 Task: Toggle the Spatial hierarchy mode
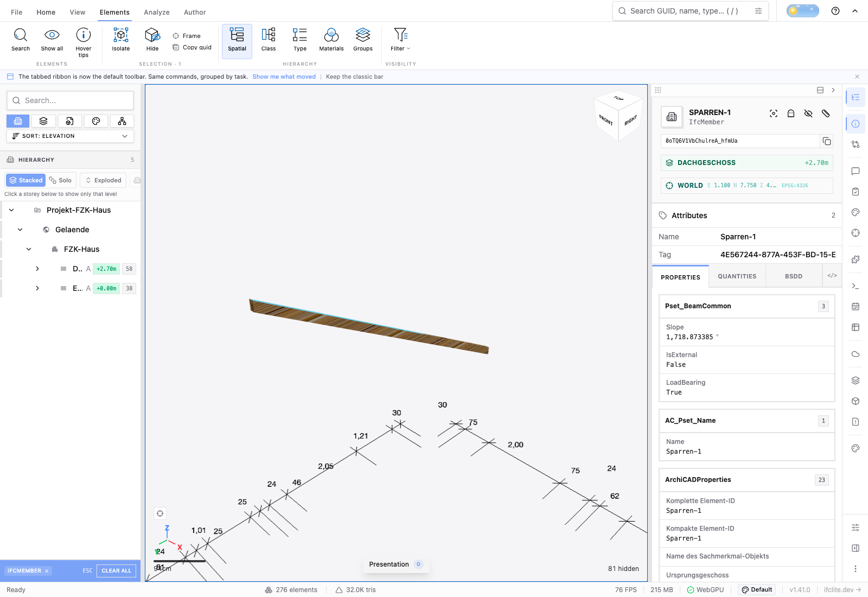pos(237,41)
